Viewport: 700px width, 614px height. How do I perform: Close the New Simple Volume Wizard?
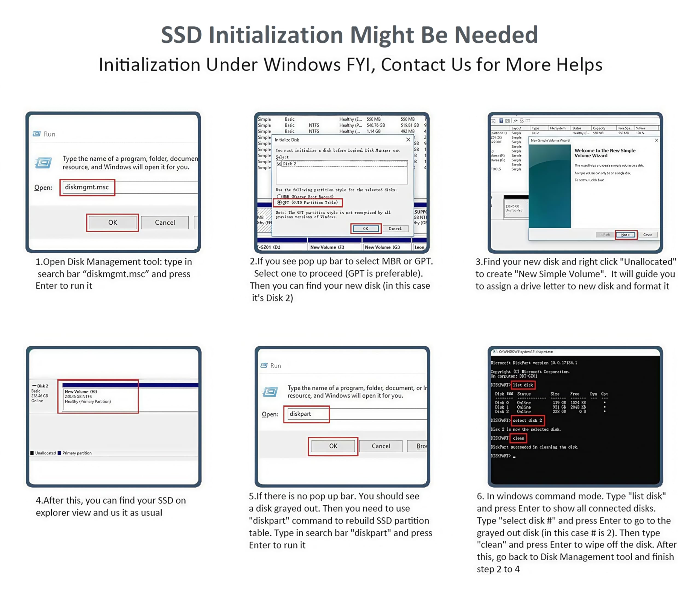(656, 140)
